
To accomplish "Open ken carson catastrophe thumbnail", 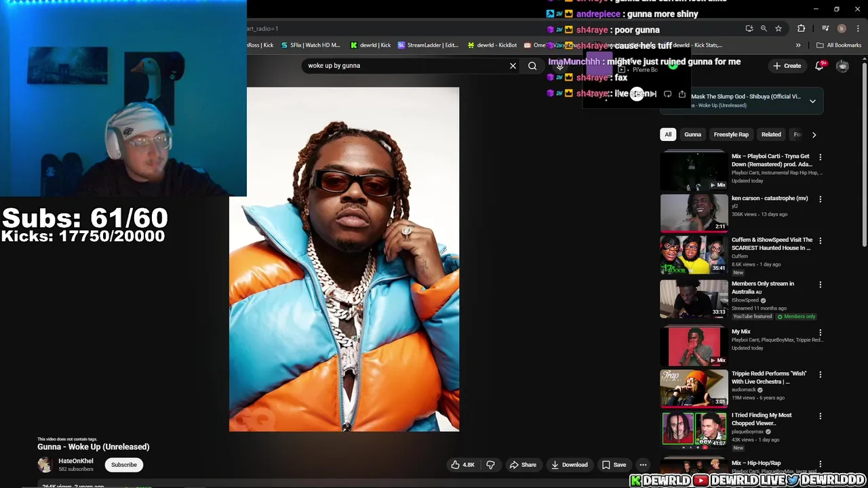I will click(694, 213).
